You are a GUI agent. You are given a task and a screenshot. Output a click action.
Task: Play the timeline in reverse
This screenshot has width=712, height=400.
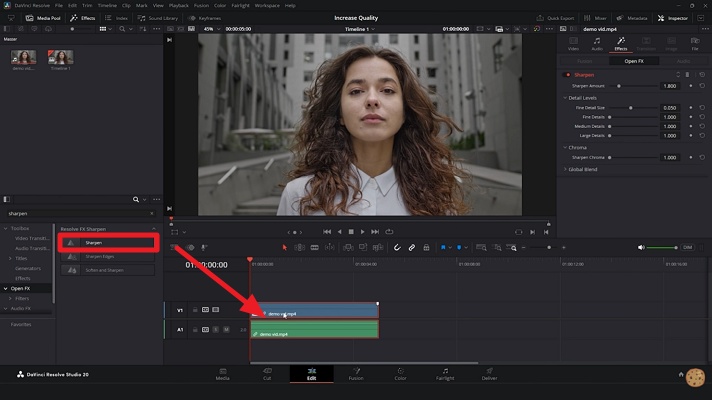(339, 232)
